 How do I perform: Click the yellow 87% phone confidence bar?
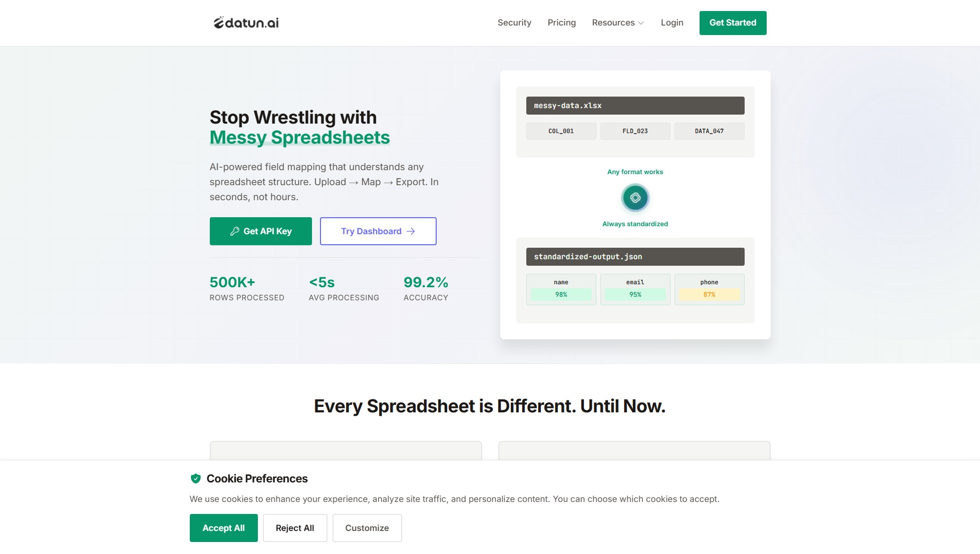(709, 295)
